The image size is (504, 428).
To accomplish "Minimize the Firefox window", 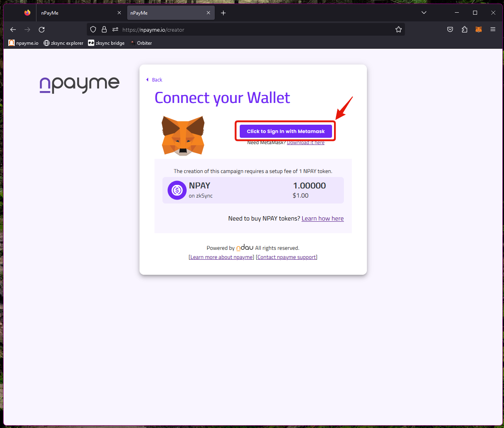I will click(x=457, y=13).
